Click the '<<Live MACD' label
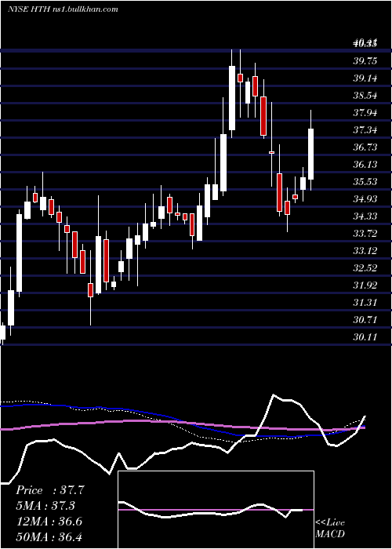The image size is (392, 549). tap(330, 529)
